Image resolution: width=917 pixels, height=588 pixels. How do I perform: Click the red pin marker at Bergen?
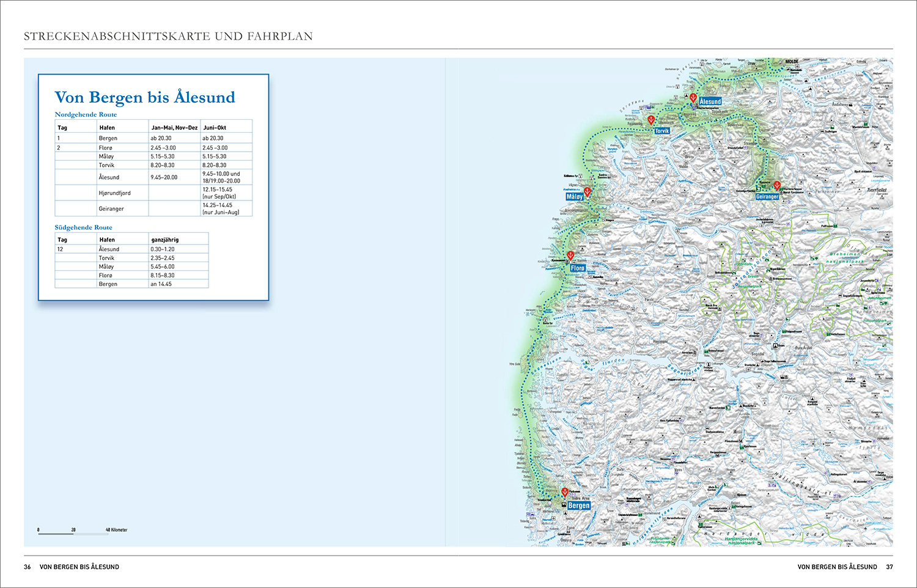565,492
